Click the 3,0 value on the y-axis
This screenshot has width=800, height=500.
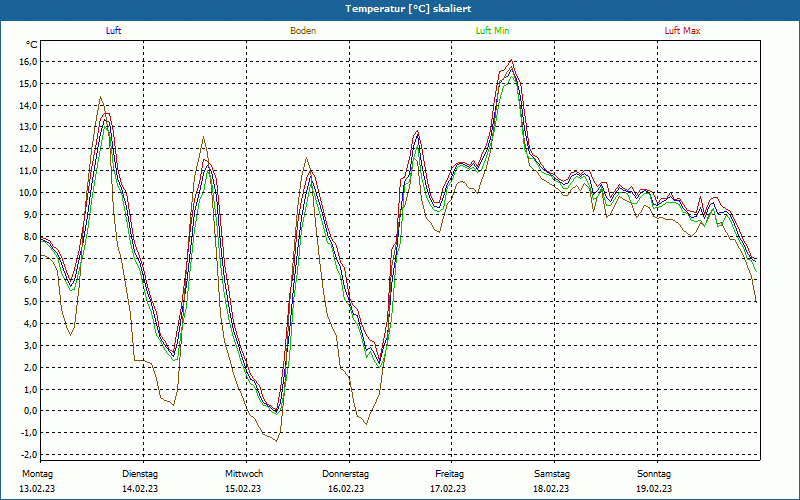[31, 346]
